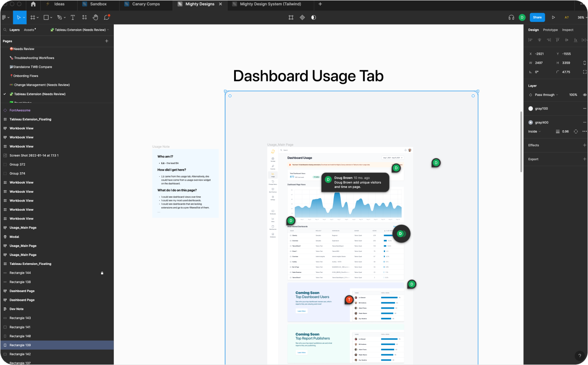
Task: Align selection vertical centers
Action: click(567, 40)
